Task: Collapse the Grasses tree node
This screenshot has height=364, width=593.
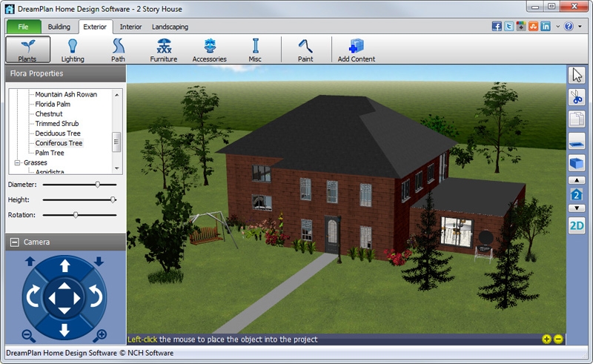Action: (17, 162)
